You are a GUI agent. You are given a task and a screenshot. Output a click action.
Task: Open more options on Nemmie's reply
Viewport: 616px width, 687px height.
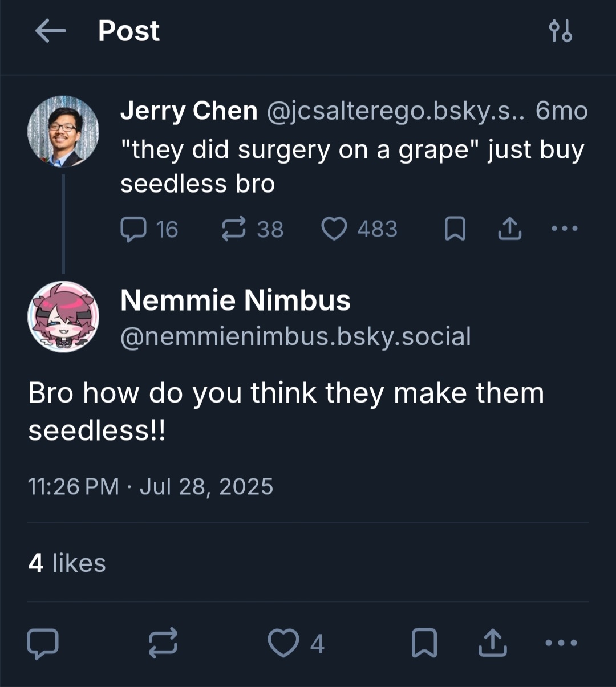pyautogui.click(x=561, y=643)
